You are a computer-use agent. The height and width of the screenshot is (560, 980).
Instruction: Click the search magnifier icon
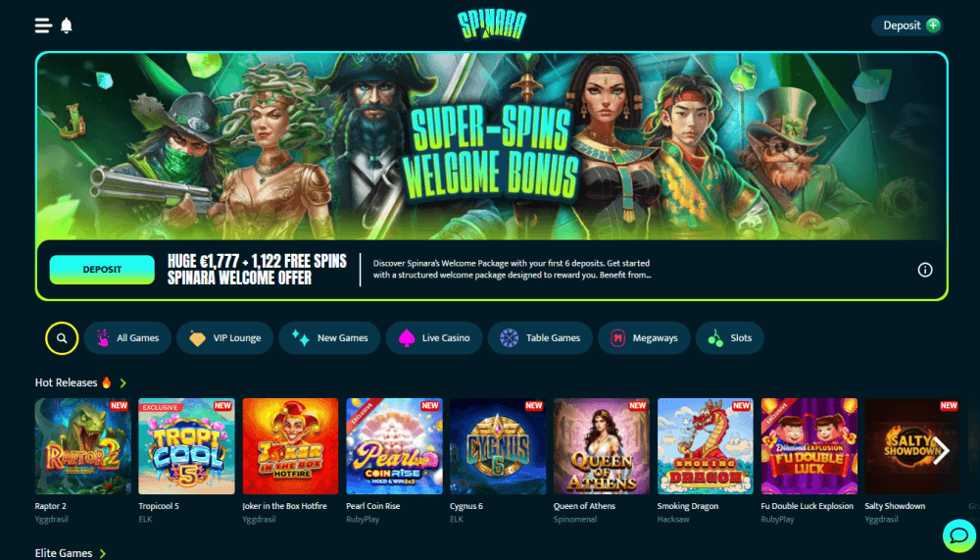[x=62, y=338]
